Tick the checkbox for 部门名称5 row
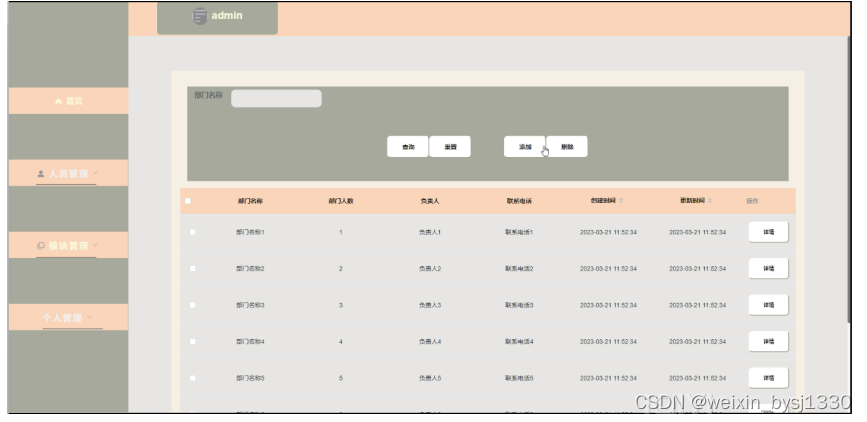The height and width of the screenshot is (422, 867). [192, 378]
